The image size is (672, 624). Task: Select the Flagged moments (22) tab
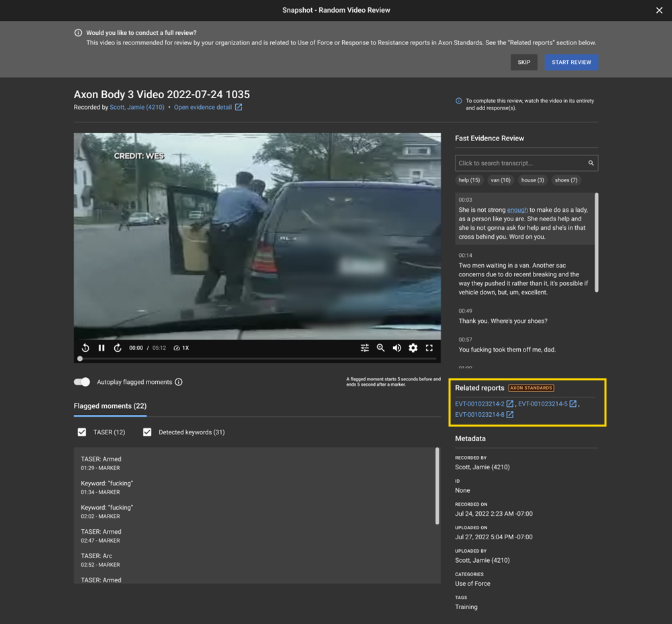click(x=110, y=406)
